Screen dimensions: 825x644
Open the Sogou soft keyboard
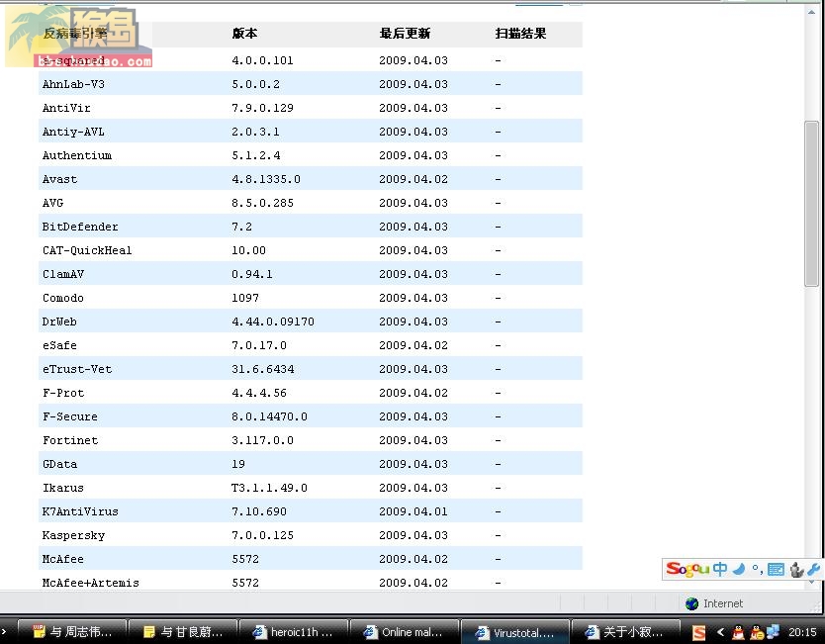tap(776, 569)
